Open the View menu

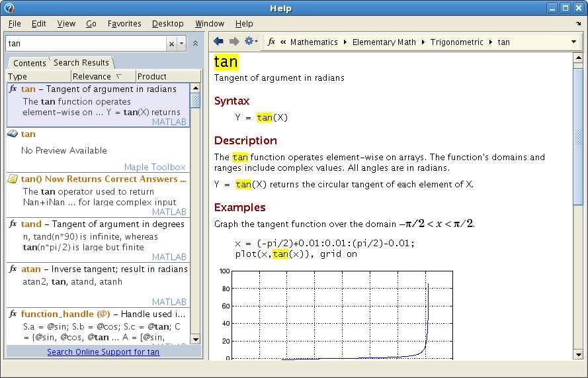[66, 24]
